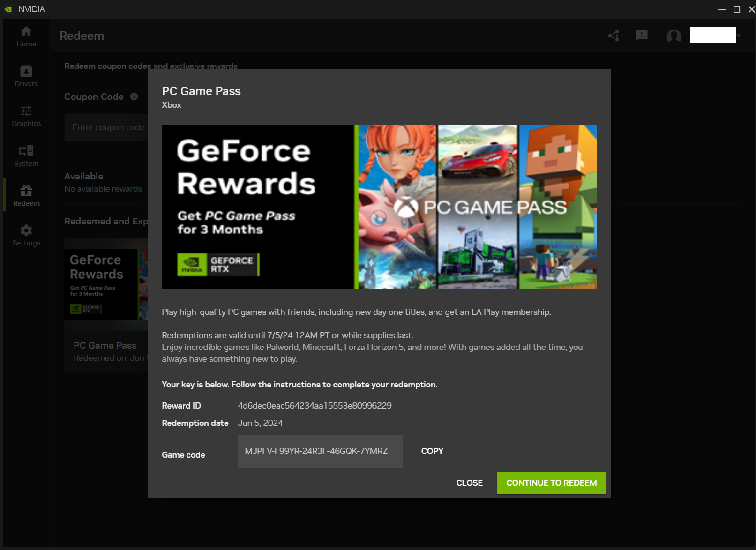Image resolution: width=756 pixels, height=550 pixels.
Task: Expand the account dropdown arrow
Action: coord(739,36)
